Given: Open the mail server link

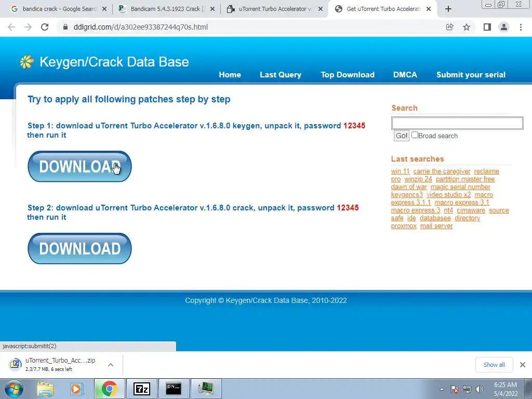Looking at the screenshot, I should [436, 226].
